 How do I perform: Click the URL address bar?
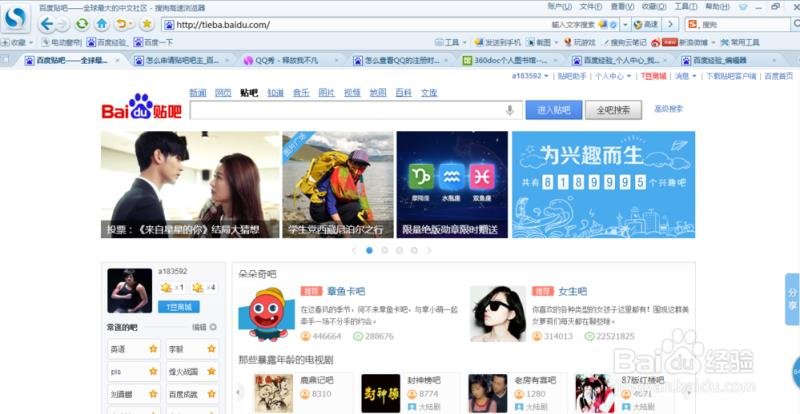point(357,25)
